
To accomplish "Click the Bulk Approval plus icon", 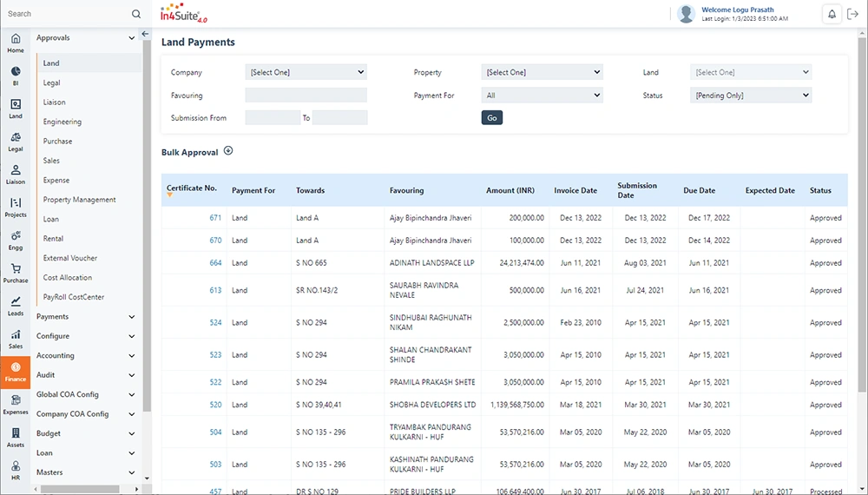I will pyautogui.click(x=228, y=151).
